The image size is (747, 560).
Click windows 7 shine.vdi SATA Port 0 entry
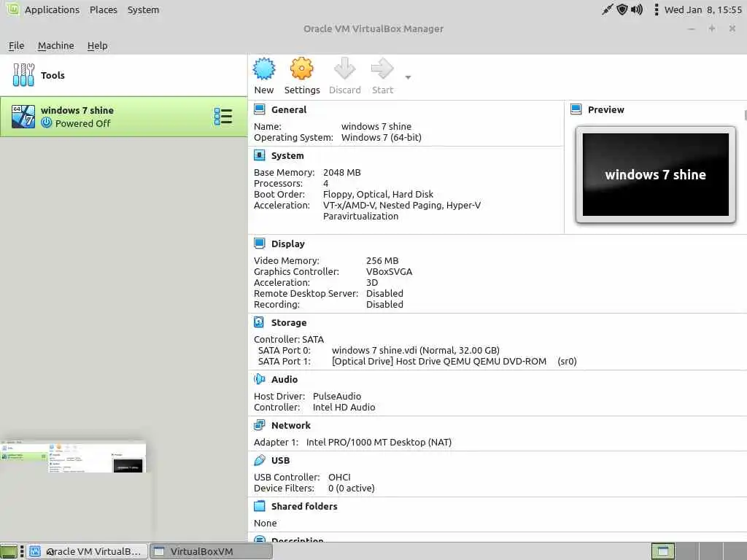(415, 350)
